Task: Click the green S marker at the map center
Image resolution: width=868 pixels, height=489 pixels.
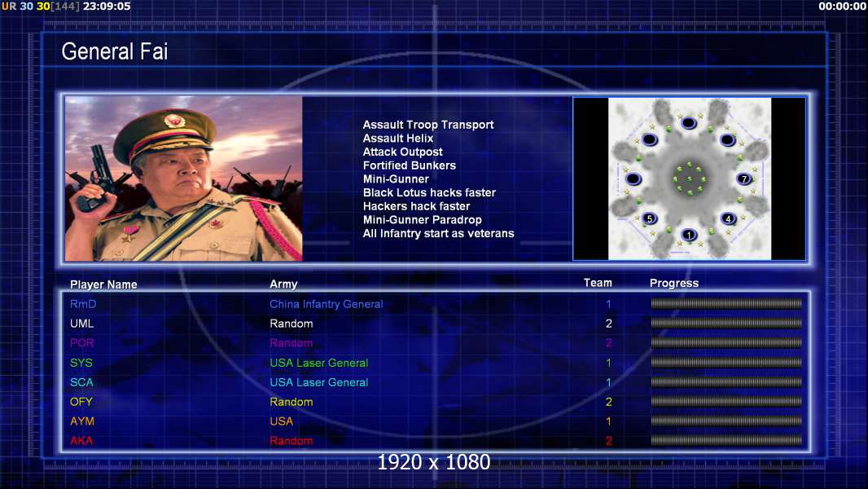Action: coord(689,178)
